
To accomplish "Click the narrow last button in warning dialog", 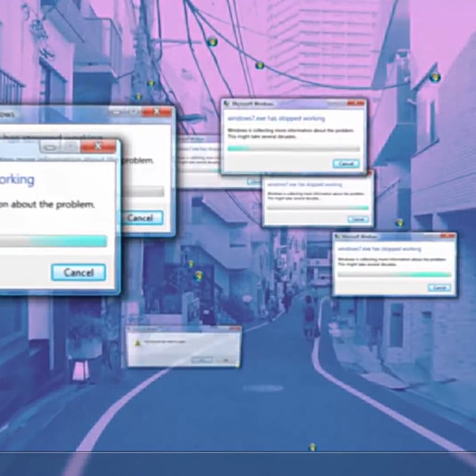I will coord(225,360).
